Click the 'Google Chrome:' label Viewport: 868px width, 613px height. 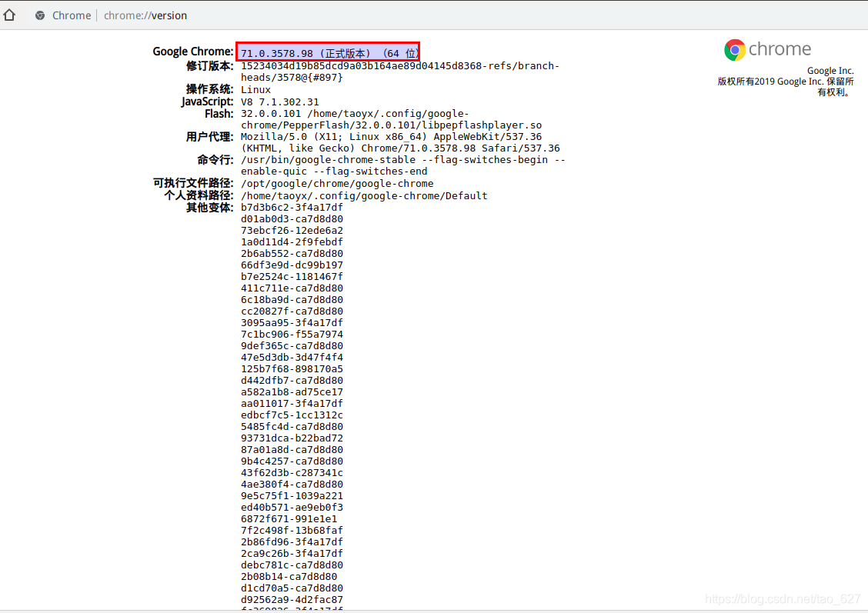click(x=192, y=52)
